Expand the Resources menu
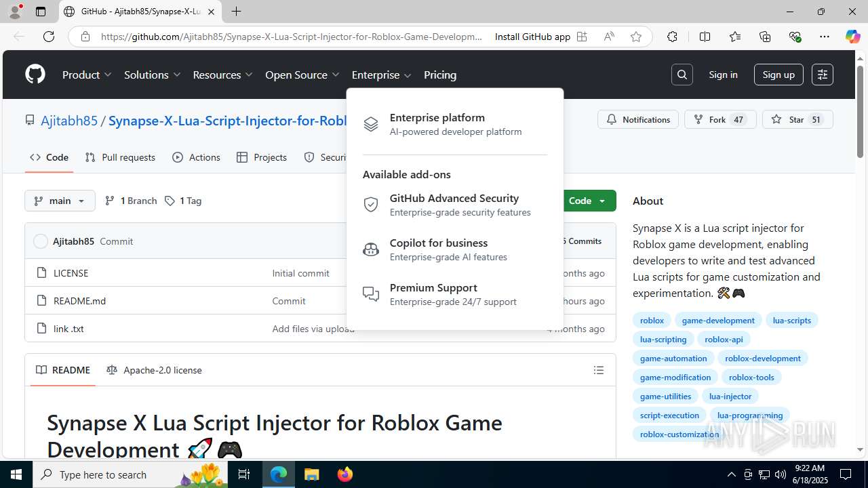 pyautogui.click(x=222, y=75)
